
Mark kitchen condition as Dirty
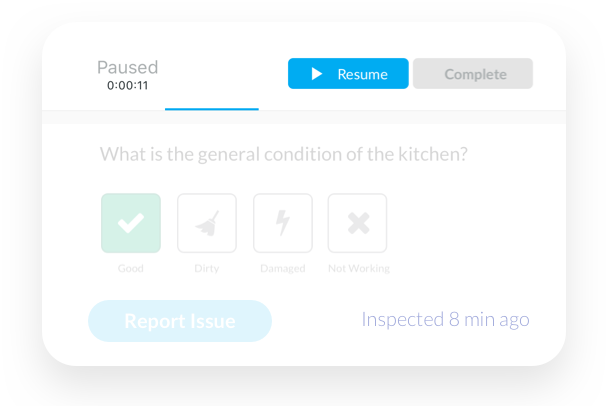(207, 223)
